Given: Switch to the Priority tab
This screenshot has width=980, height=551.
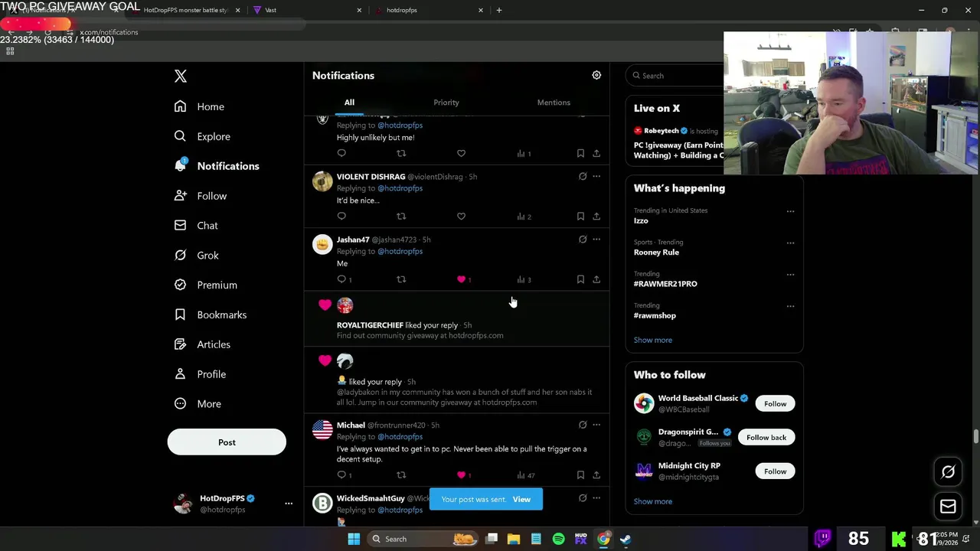Looking at the screenshot, I should [446, 103].
